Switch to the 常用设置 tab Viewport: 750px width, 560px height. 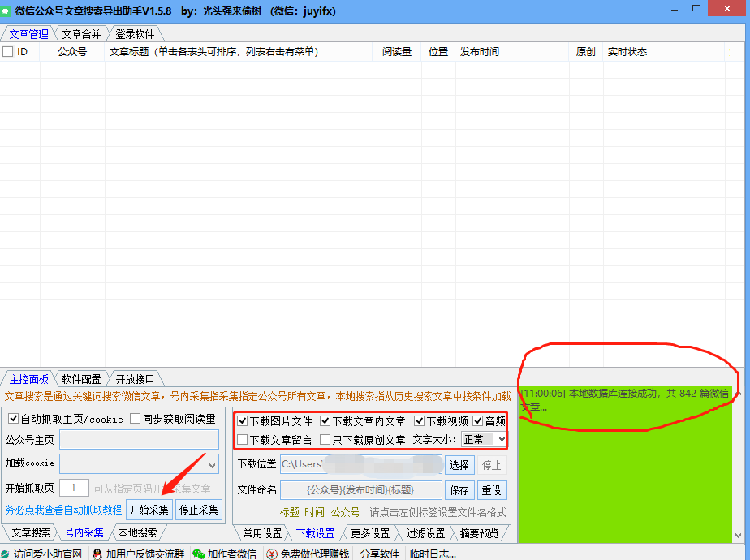262,533
